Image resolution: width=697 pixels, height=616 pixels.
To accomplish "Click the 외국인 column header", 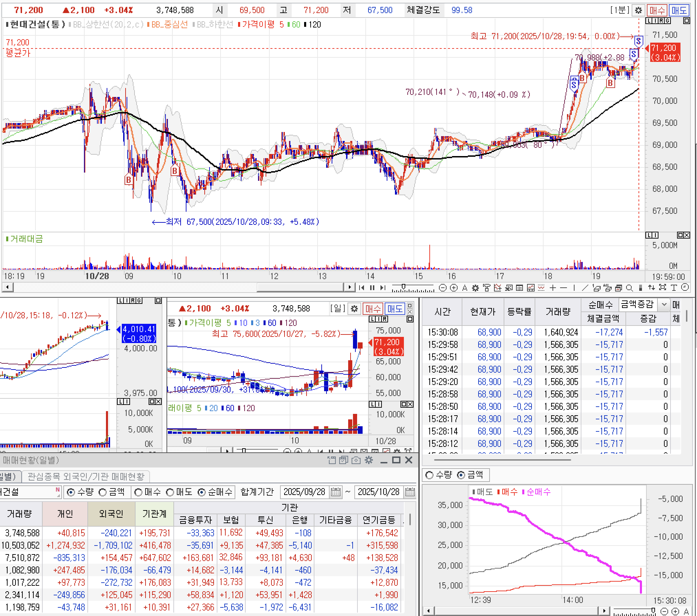I will coord(111,514).
